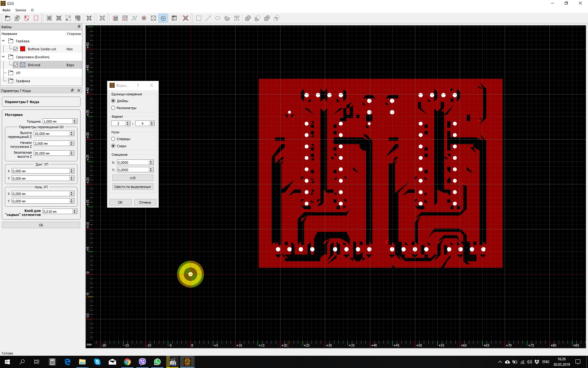Select the text tool icon
The height and width of the screenshot is (368, 588).
pos(237,18)
